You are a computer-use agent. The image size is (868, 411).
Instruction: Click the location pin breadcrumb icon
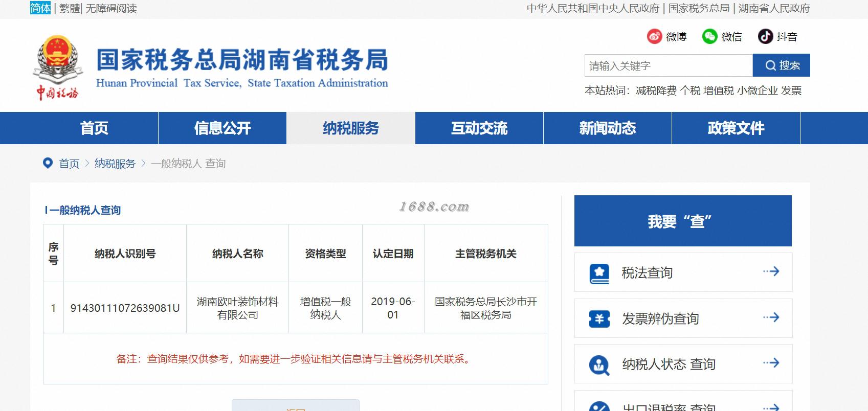coord(48,163)
